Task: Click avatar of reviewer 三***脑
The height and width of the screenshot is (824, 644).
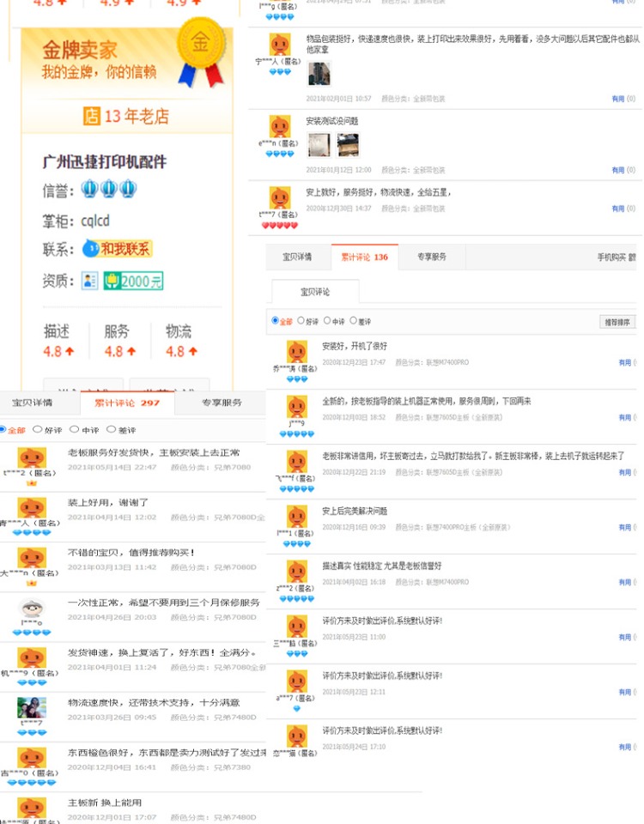Action: (x=296, y=627)
